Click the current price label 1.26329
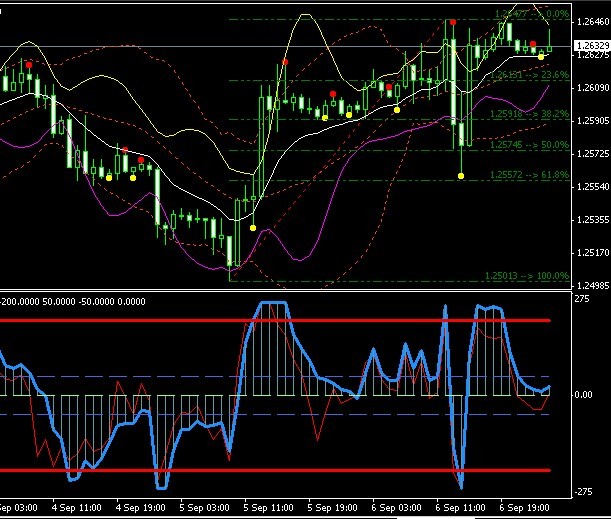Image resolution: width=611 pixels, height=519 pixels. coord(593,46)
